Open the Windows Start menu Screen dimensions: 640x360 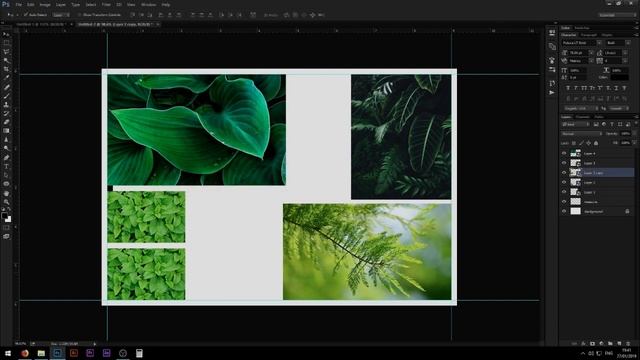coord(8,353)
